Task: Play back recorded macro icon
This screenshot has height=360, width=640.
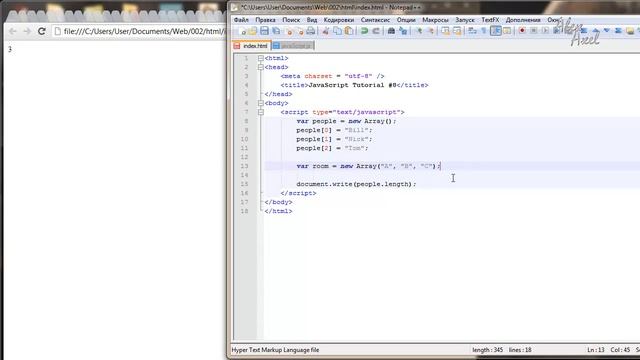Action: [545, 31]
